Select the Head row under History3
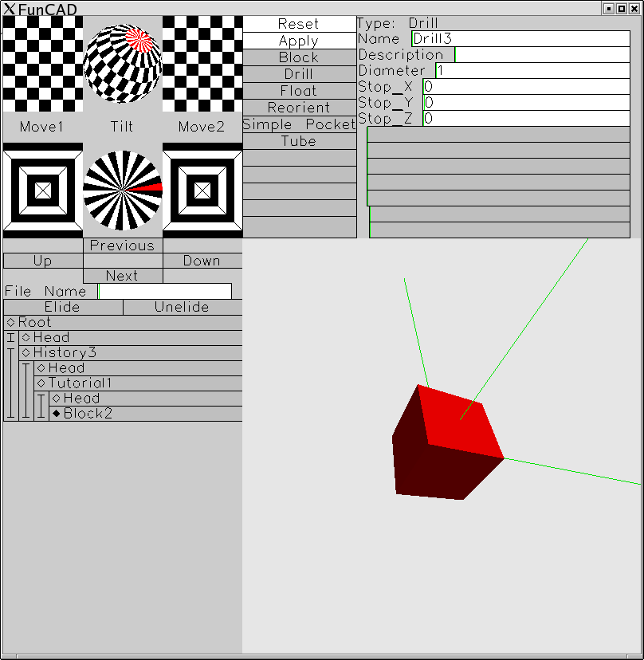Image resolution: width=644 pixels, height=660 pixels. click(138, 368)
